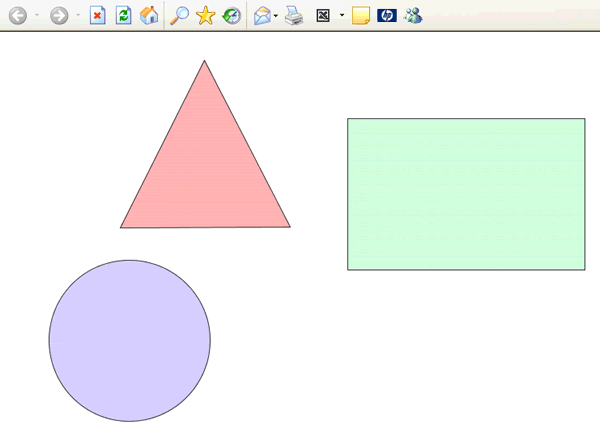Screen dimensions: 600x438
Task: Stop page loading with red X icon
Action: [97, 15]
